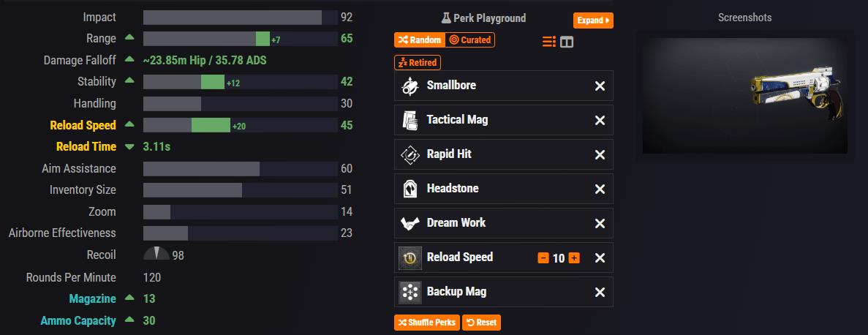Remove the Headstone perk
The height and width of the screenshot is (335, 868).
coord(600,189)
